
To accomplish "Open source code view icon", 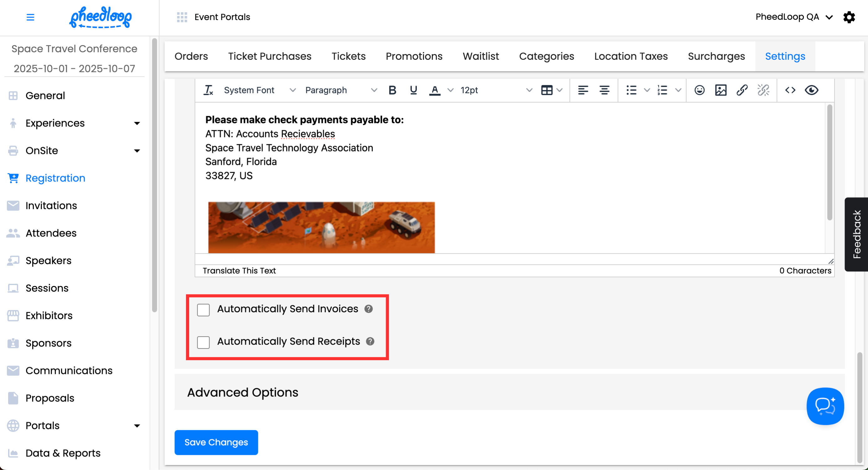I will 790,90.
